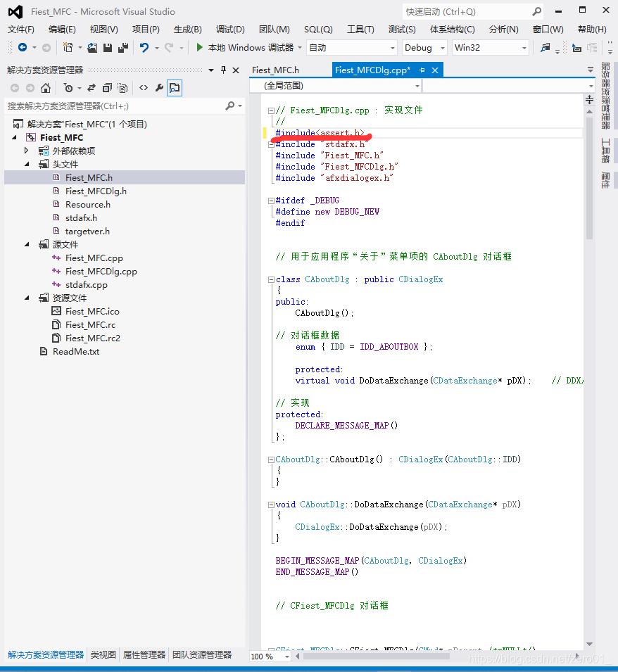The image size is (618, 672).
Task: Collapse the 源文件 folder
Action: point(27,244)
